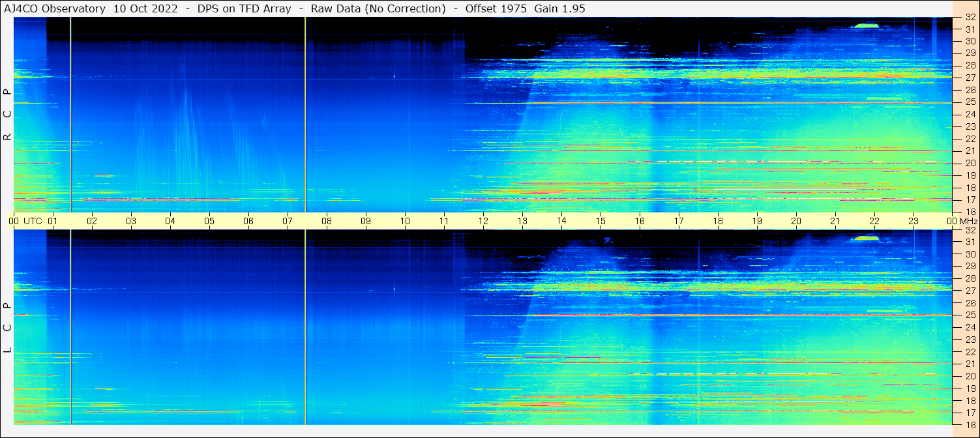The image size is (980, 438).
Task: Click the 17 MHz label on LCP scale
Action: [x=970, y=413]
